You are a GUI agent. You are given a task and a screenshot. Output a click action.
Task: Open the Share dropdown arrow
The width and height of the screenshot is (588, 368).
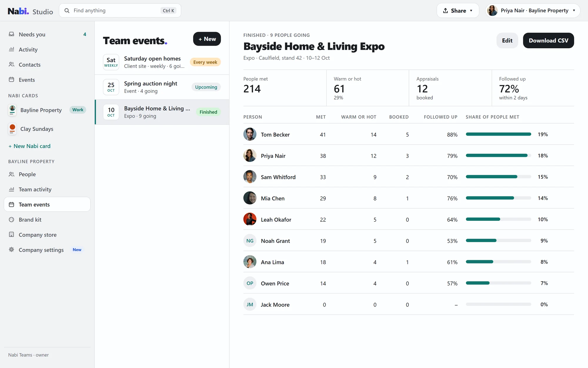471,11
